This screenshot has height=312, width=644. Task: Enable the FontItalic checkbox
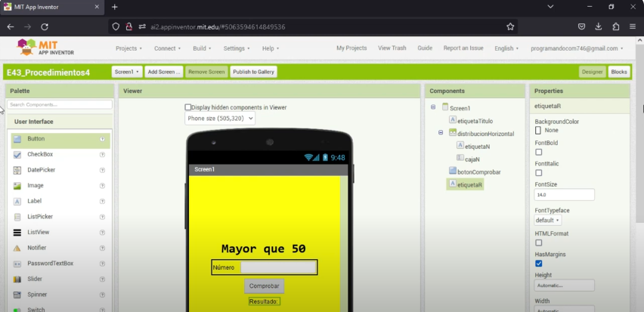538,173
